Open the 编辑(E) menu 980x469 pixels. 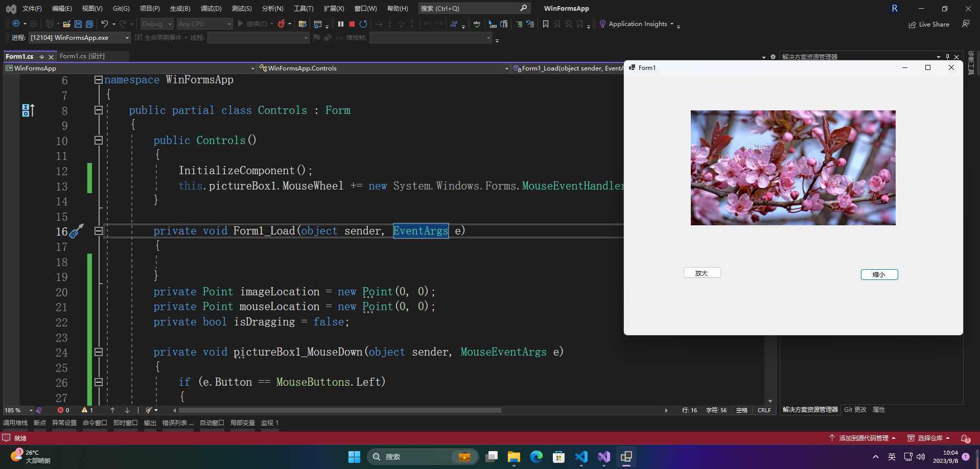62,9
